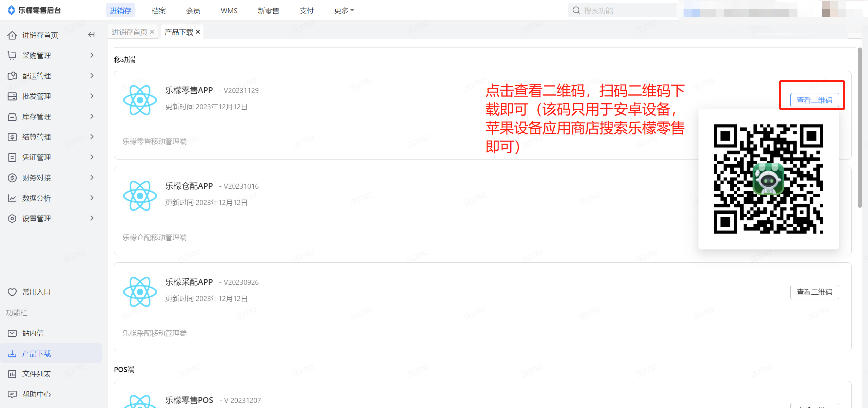Click the 产品下载 download icon
The width and height of the screenshot is (868, 408).
12,354
